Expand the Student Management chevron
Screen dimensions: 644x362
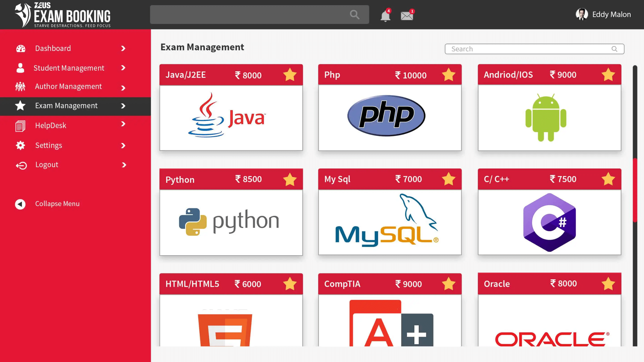(x=123, y=68)
